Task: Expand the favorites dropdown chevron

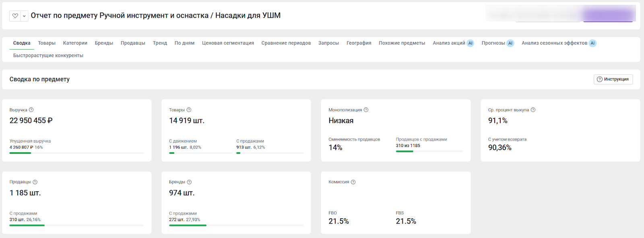Action: 24,16
